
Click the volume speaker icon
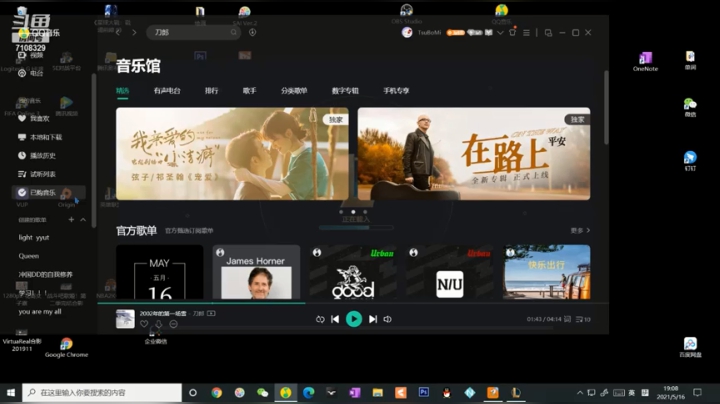388,319
